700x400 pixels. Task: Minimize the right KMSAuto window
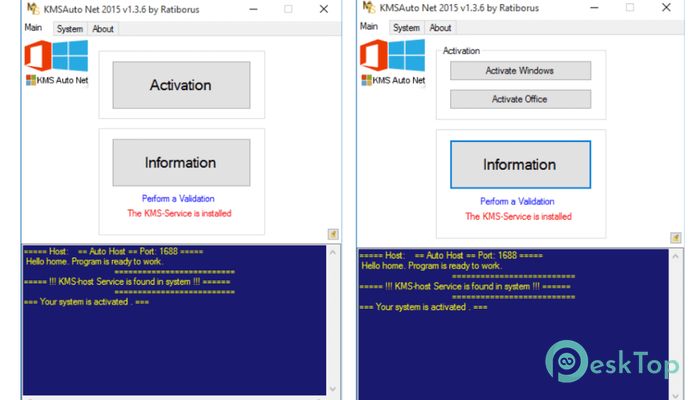pyautogui.click(x=594, y=8)
